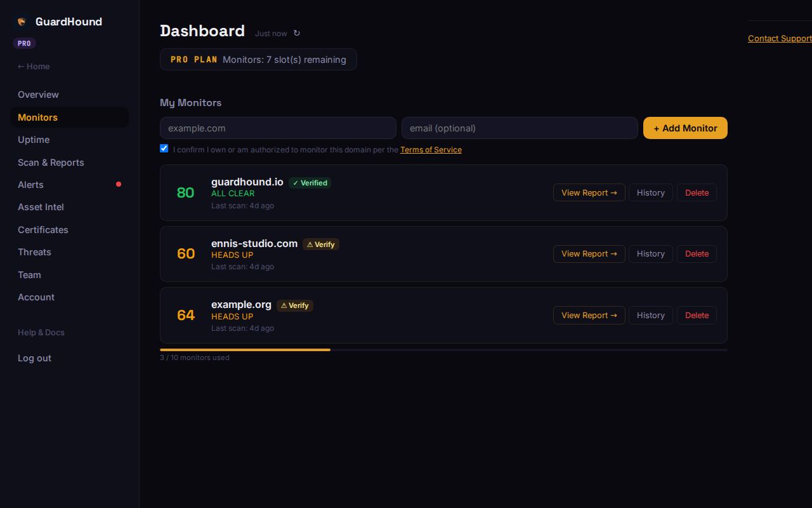Click the My Monitors heading
This screenshot has height=508, width=812.
coord(191,103)
